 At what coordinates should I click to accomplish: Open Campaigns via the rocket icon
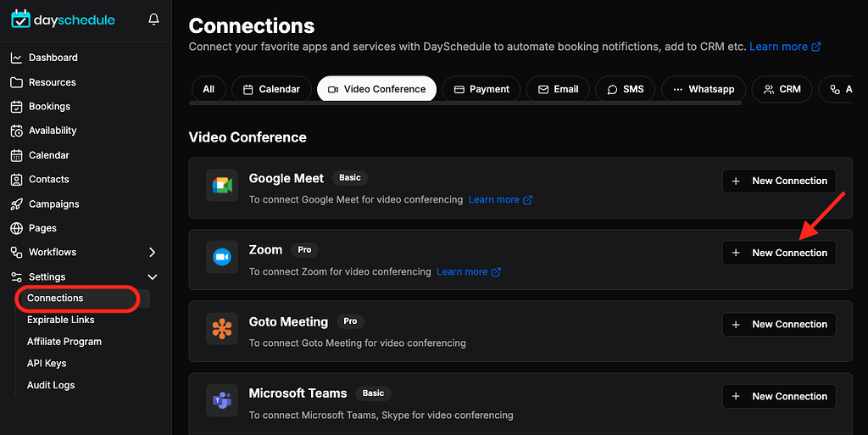pyautogui.click(x=16, y=204)
